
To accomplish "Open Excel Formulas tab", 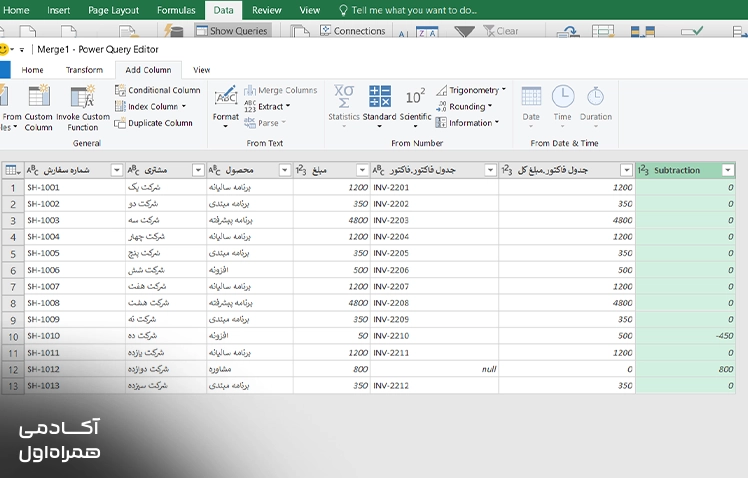I will [x=176, y=10].
